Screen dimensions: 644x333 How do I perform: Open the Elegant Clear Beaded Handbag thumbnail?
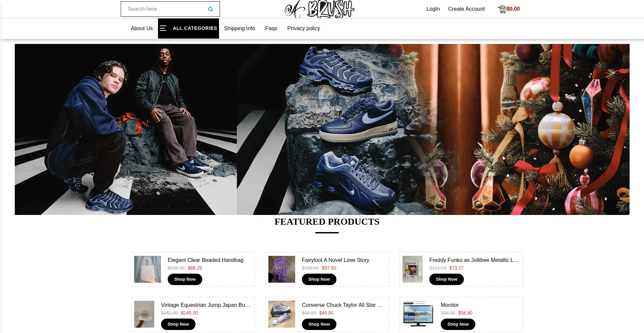coord(148,269)
